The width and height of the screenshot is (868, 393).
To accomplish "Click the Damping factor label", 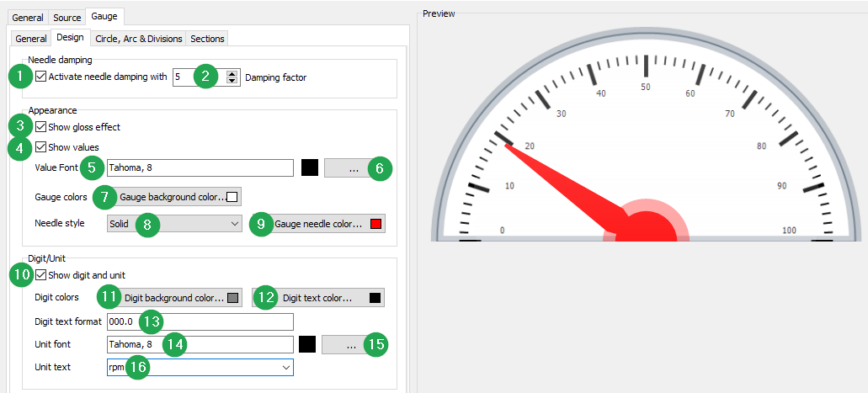I will 275,77.
